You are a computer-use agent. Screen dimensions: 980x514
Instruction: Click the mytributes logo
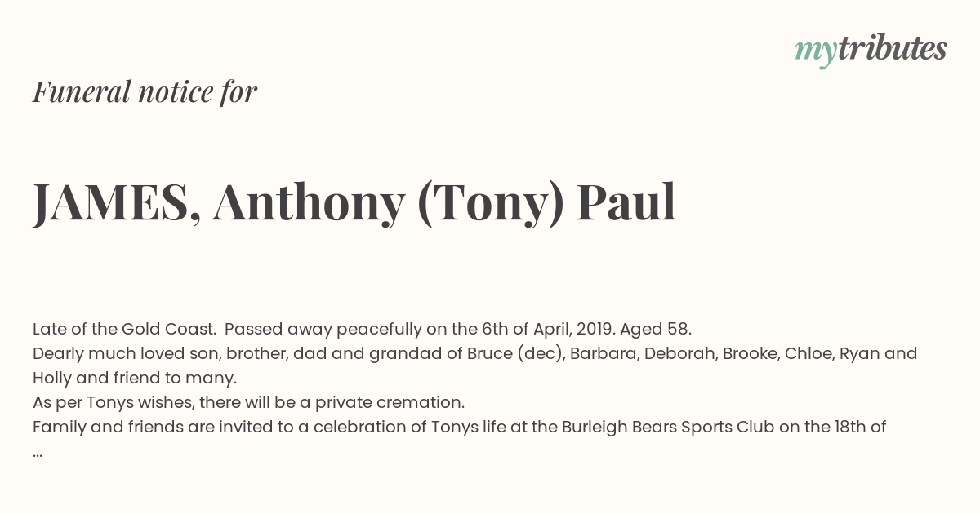[x=871, y=51]
